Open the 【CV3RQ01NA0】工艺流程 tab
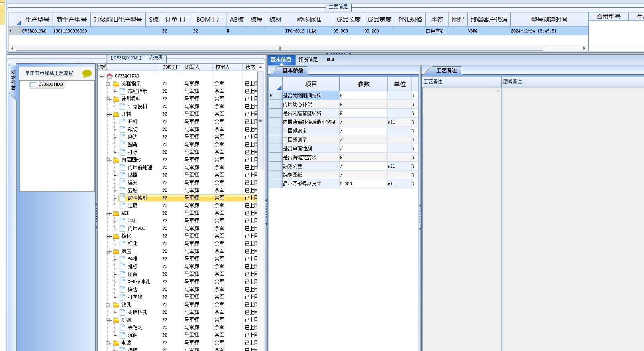 click(x=137, y=58)
